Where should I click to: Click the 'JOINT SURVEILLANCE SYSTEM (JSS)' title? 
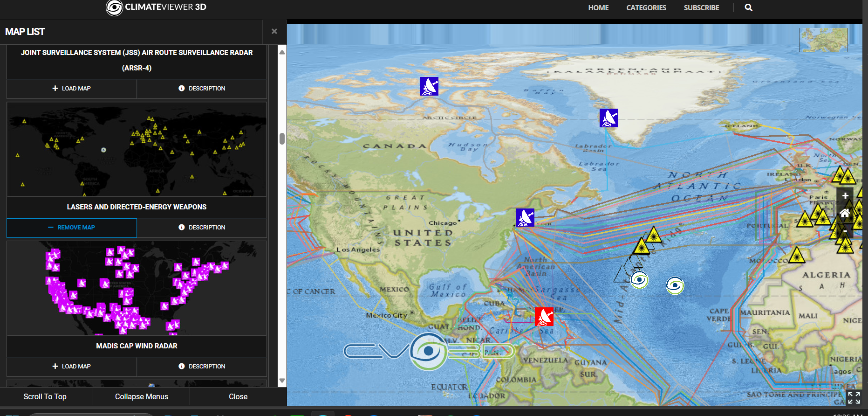[x=137, y=60]
